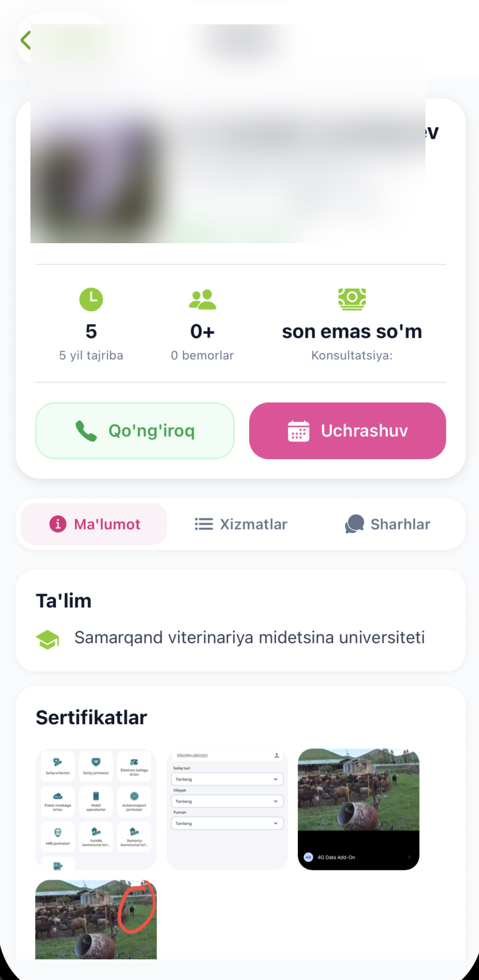Click the Ta'lim section heading

click(x=64, y=601)
